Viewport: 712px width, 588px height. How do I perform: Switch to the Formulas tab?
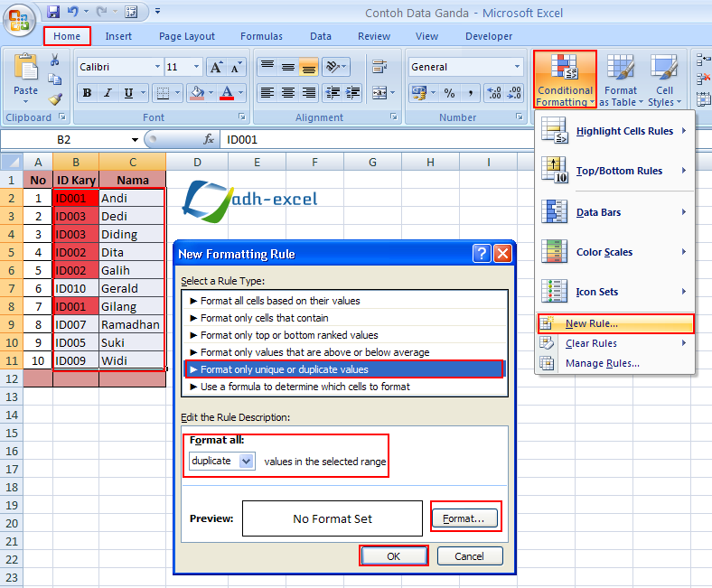point(261,36)
